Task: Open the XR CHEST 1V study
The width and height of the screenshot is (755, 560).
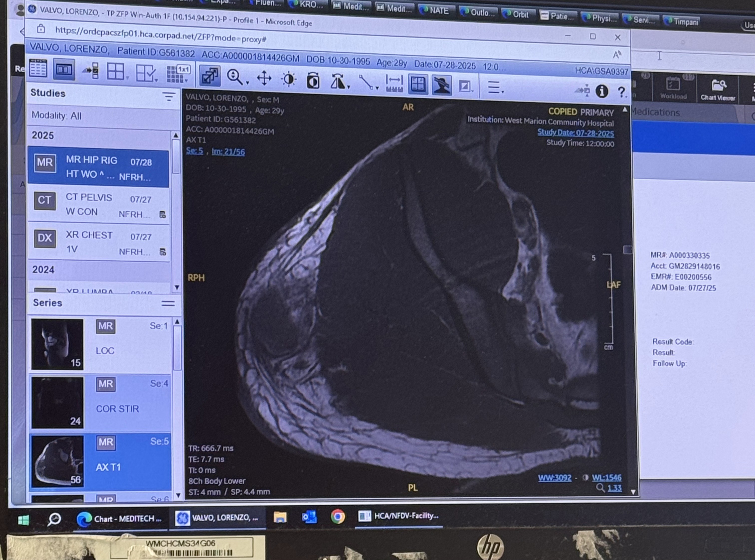Action: (x=98, y=242)
